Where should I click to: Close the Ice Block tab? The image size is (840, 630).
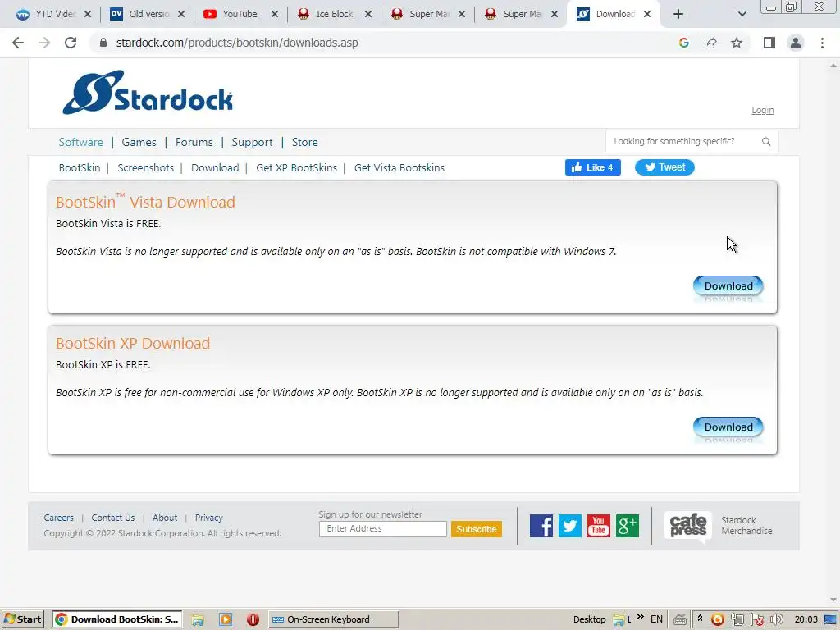pos(368,14)
